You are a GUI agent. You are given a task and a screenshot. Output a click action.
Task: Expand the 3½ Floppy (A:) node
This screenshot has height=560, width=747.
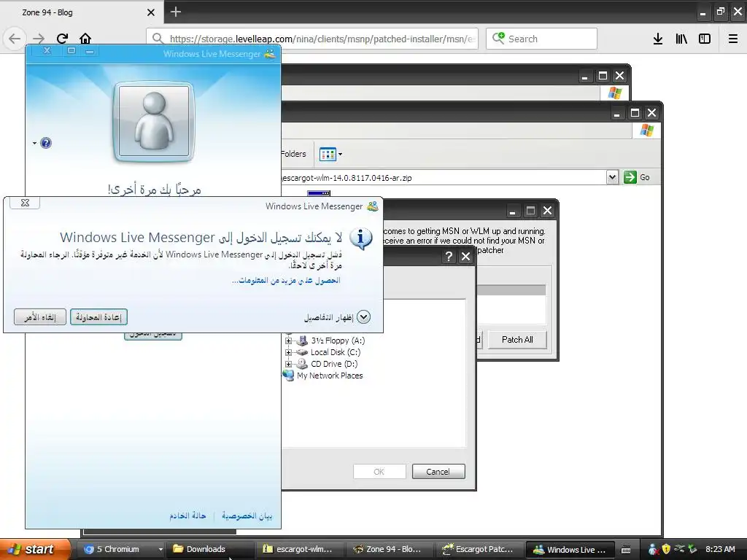coord(288,341)
